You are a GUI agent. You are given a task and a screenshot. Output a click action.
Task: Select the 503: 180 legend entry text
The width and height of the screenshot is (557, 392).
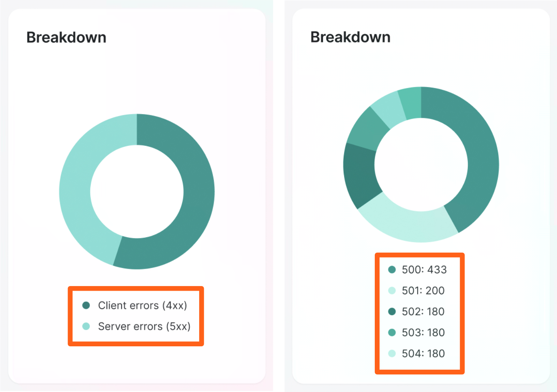(423, 332)
